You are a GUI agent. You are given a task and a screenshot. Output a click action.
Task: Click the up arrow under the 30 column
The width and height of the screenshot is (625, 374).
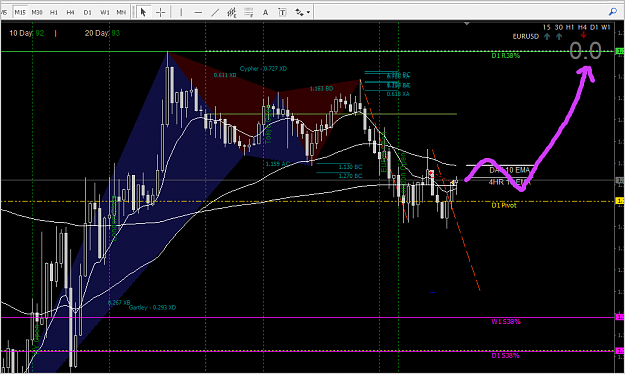tap(559, 36)
